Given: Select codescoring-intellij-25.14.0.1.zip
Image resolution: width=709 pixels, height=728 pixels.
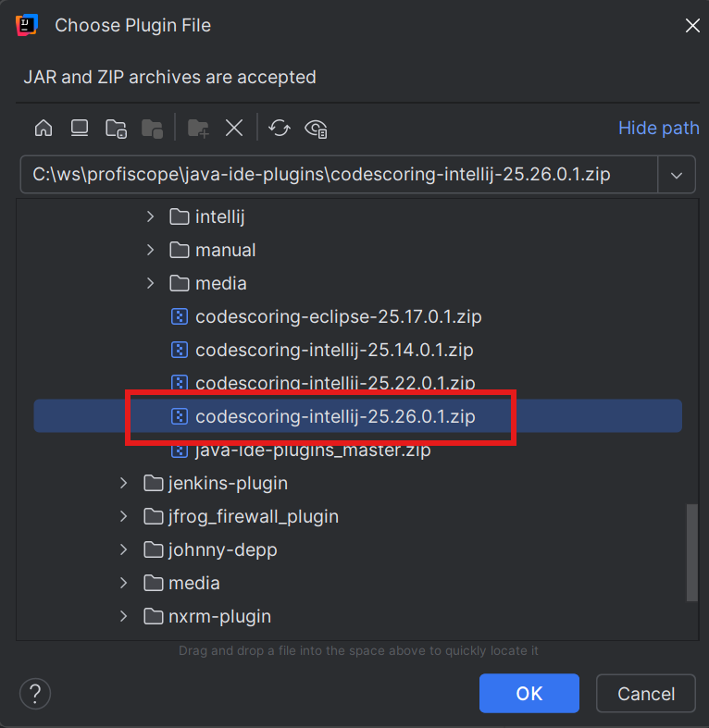Looking at the screenshot, I should point(334,350).
